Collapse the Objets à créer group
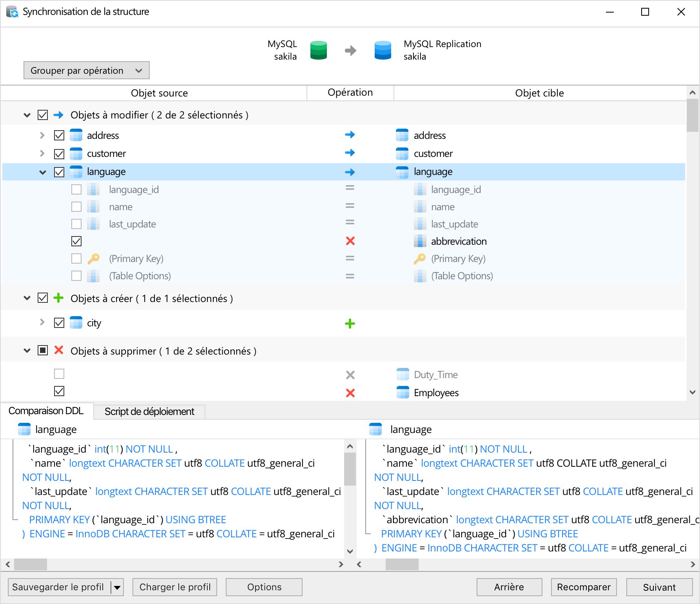The image size is (700, 604). tap(27, 298)
